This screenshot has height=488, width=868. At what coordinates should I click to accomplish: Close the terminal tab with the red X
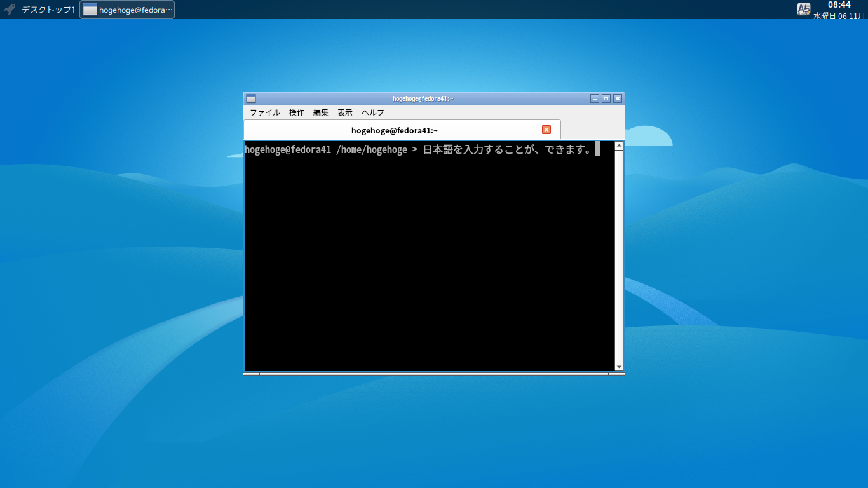click(x=546, y=129)
